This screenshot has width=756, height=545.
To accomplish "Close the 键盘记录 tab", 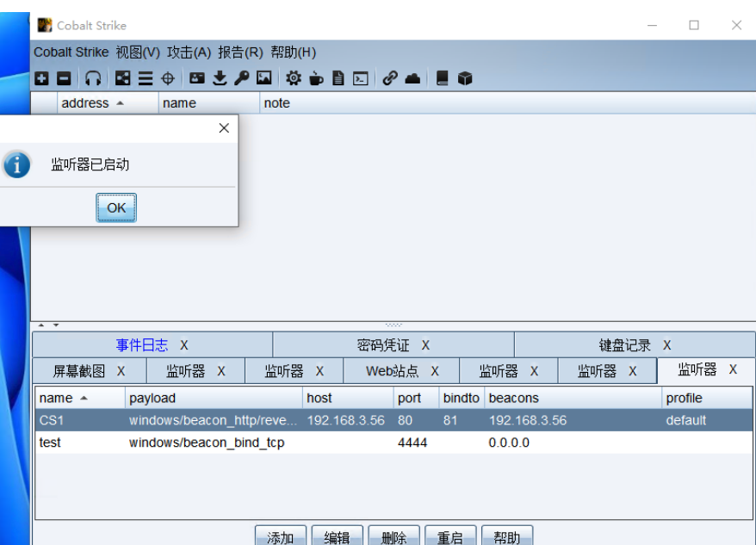I will tap(666, 345).
